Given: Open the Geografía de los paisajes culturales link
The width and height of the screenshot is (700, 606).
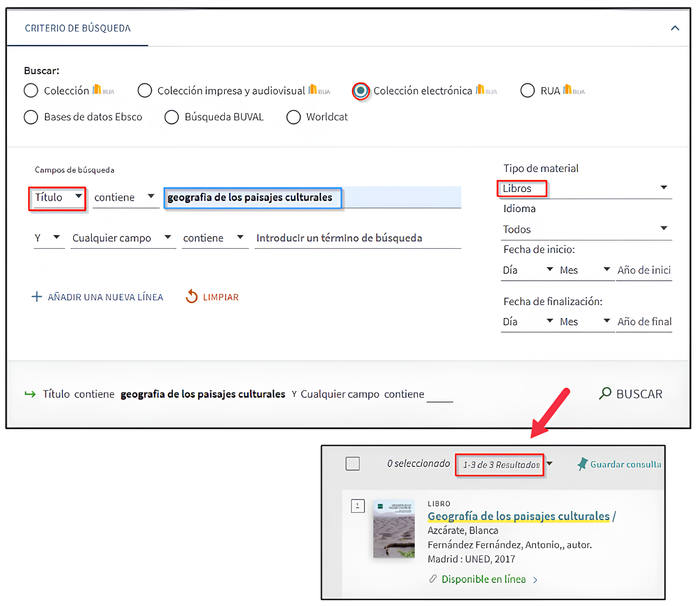Looking at the screenshot, I should [518, 516].
